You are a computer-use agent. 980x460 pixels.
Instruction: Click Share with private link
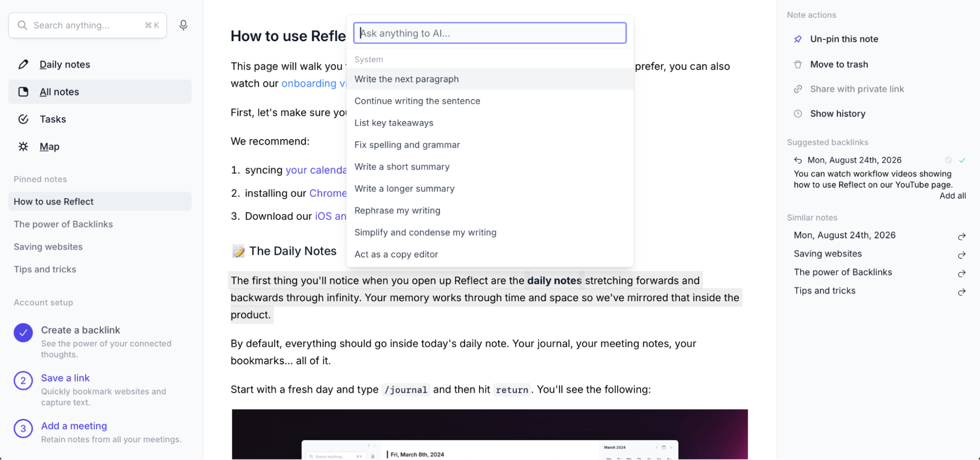[857, 89]
